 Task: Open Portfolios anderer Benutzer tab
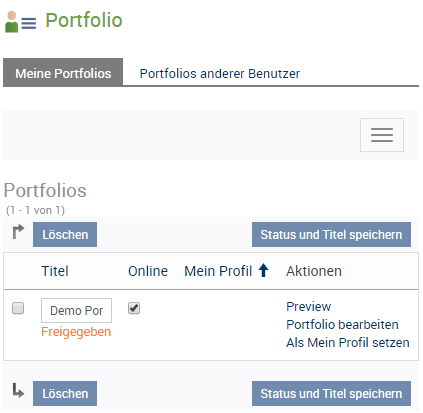tap(220, 74)
